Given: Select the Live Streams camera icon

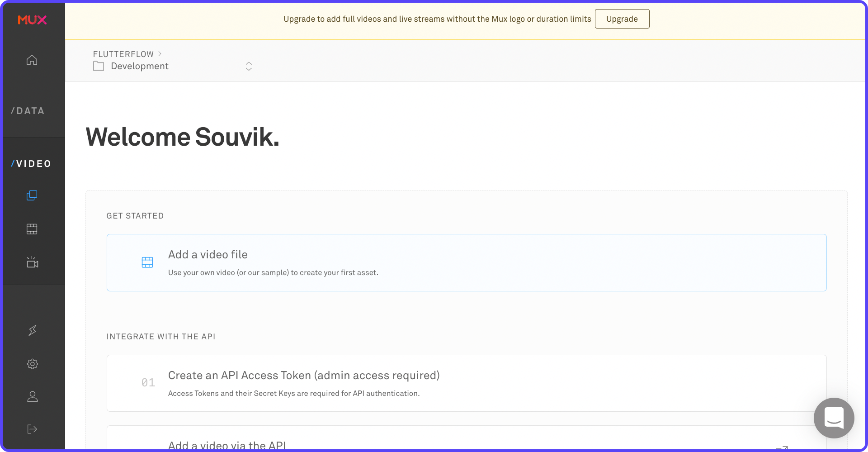Looking at the screenshot, I should tap(32, 262).
